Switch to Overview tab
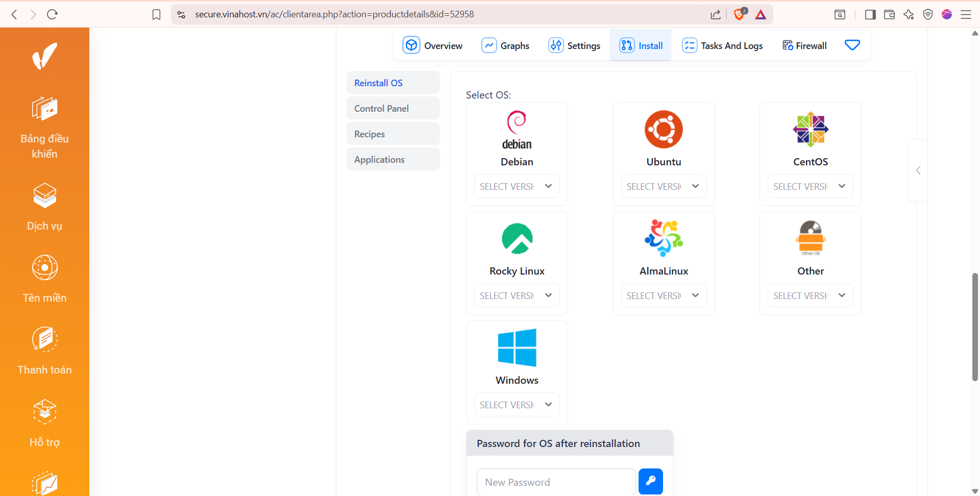Screen dimensions: 980x496 pyautogui.click(x=432, y=45)
